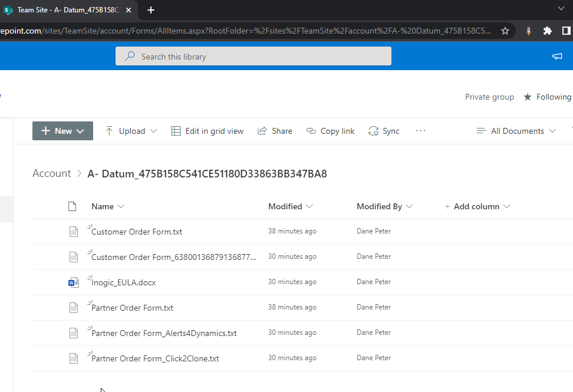
Task: Open Partner Order Form_Click2Clone.txt
Action: coord(155,358)
